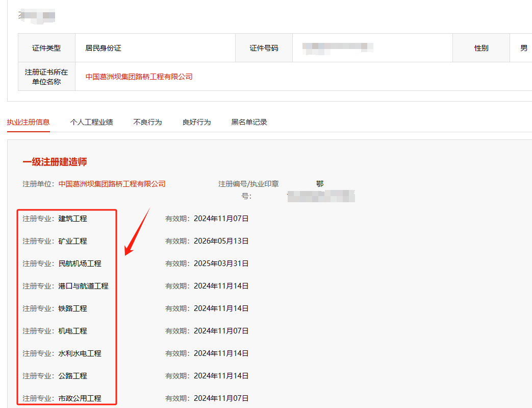
Task: Select the 不良行为 tab
Action: 147,122
